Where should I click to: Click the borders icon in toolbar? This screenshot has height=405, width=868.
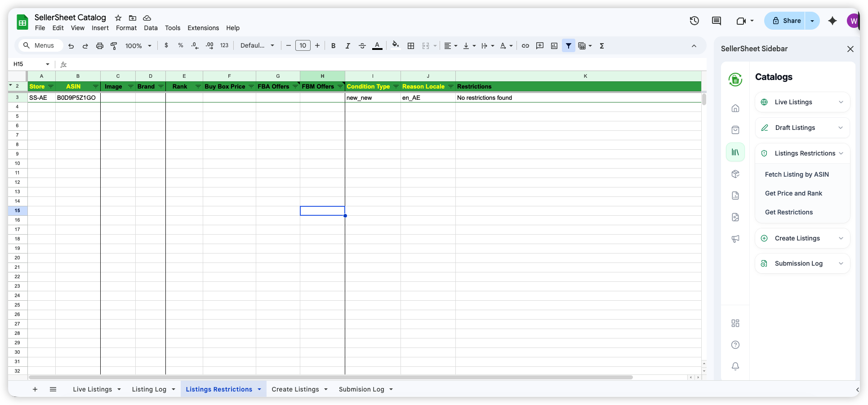[410, 45]
